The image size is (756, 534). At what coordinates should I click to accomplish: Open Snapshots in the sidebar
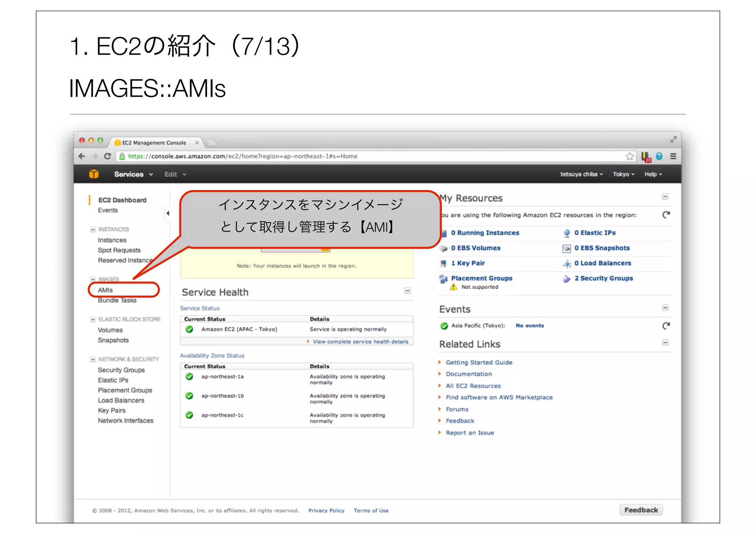[113, 340]
